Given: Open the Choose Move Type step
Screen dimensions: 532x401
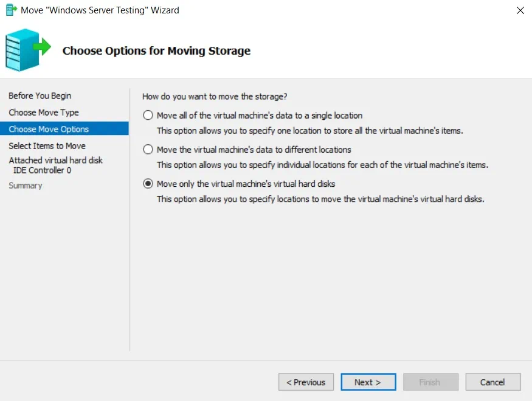Looking at the screenshot, I should click(x=44, y=113).
